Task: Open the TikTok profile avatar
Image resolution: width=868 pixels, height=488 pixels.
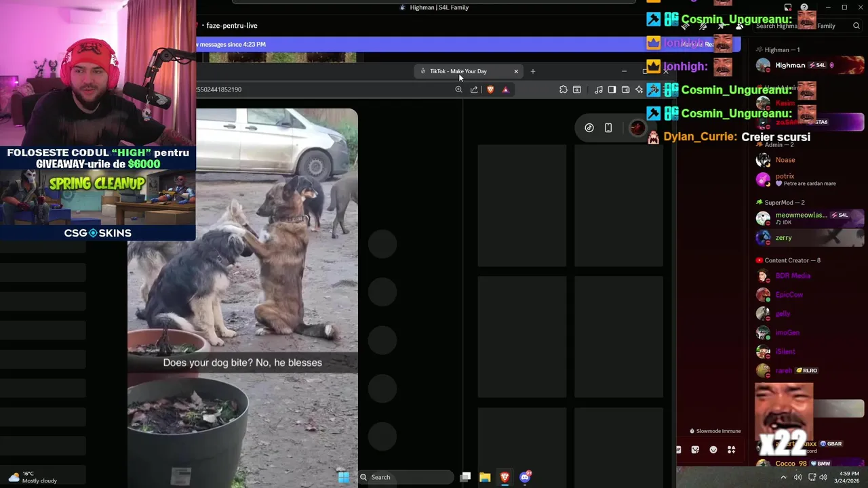Action: [x=636, y=128]
